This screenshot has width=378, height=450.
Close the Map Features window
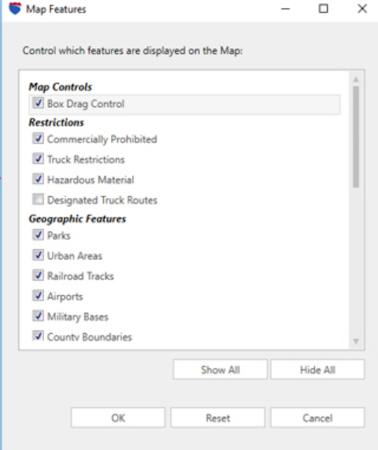point(362,9)
